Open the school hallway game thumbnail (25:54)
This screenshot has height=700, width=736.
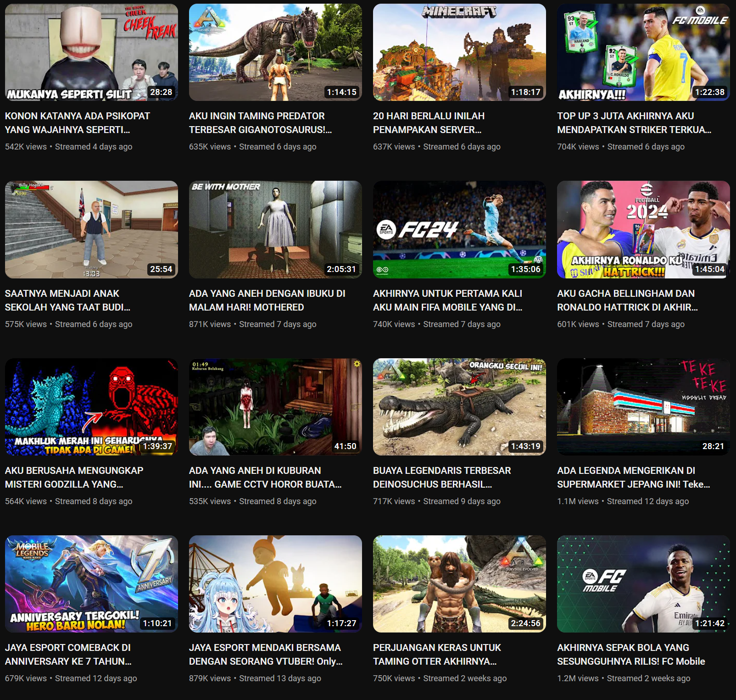tap(91, 229)
